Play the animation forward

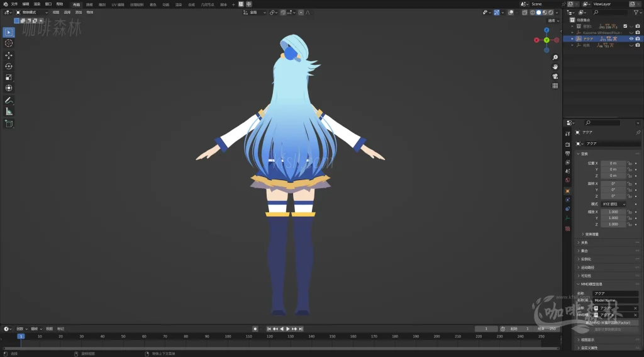click(x=288, y=329)
